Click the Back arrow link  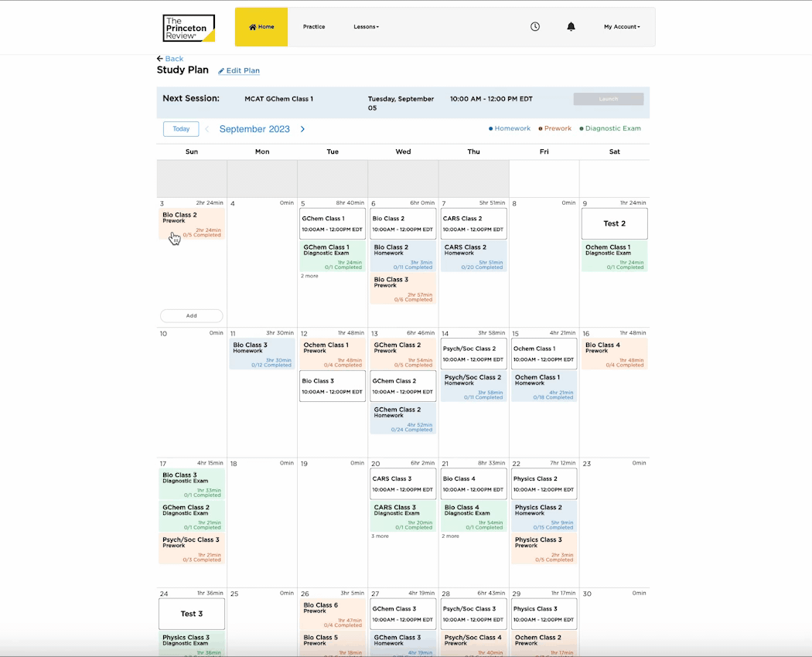click(170, 59)
